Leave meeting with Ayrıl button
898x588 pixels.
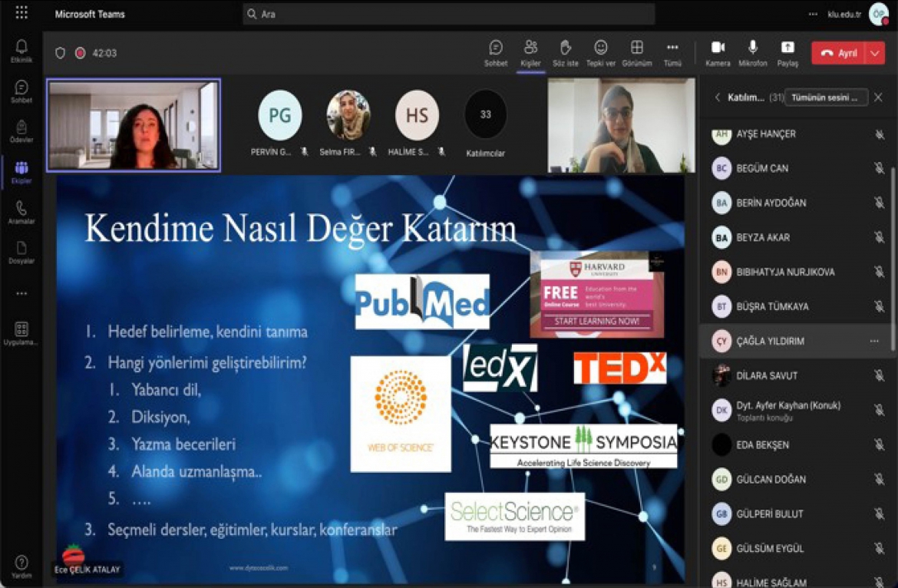pos(839,53)
